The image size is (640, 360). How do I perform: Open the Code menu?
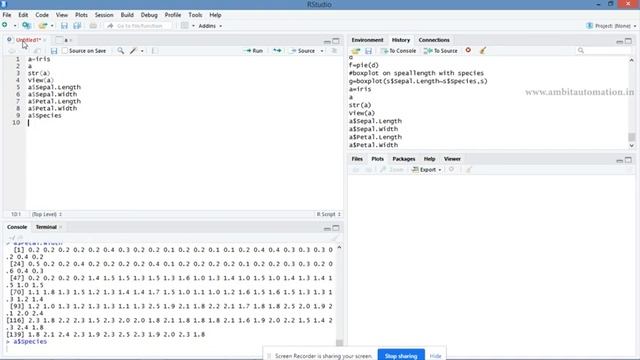click(42, 15)
